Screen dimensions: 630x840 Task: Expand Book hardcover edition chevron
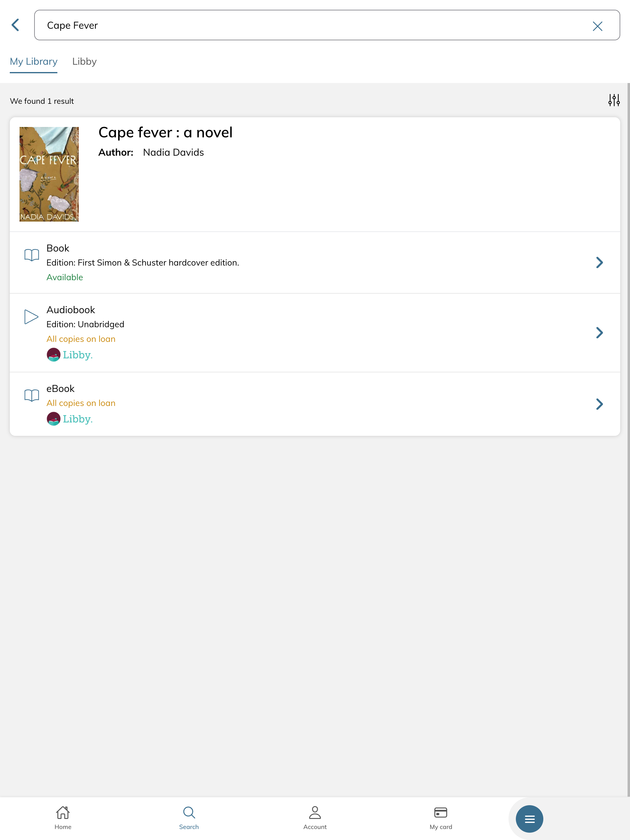[x=599, y=262]
